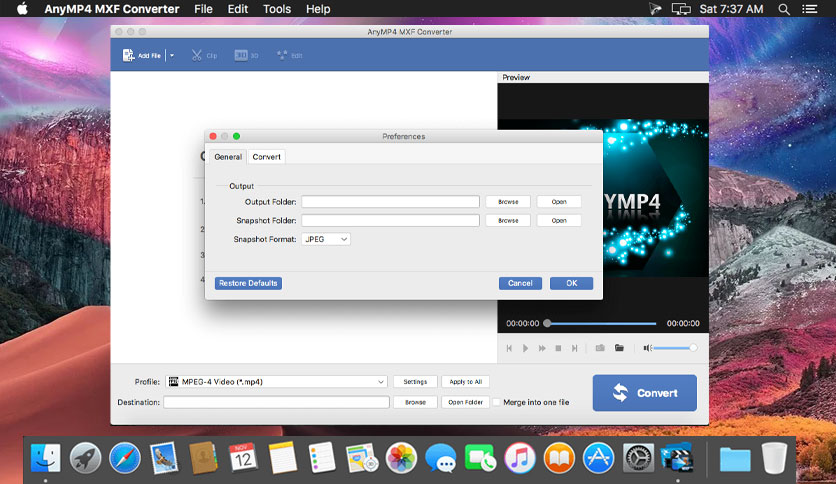Open the Snapshot Folder location
836x484 pixels.
click(x=559, y=220)
